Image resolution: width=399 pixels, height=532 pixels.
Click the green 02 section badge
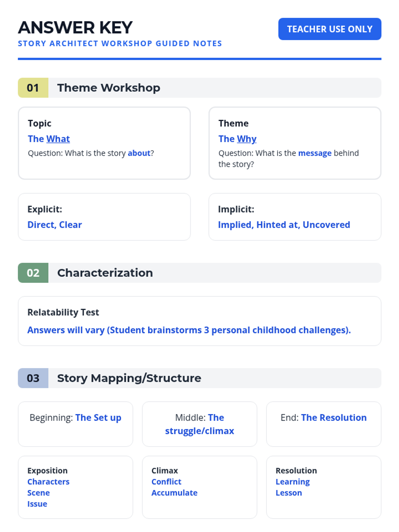coord(33,273)
